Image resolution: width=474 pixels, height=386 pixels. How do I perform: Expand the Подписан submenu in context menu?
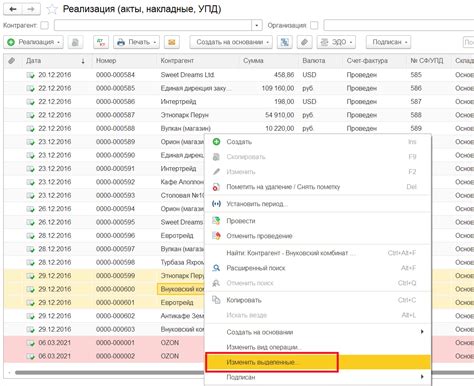click(422, 377)
